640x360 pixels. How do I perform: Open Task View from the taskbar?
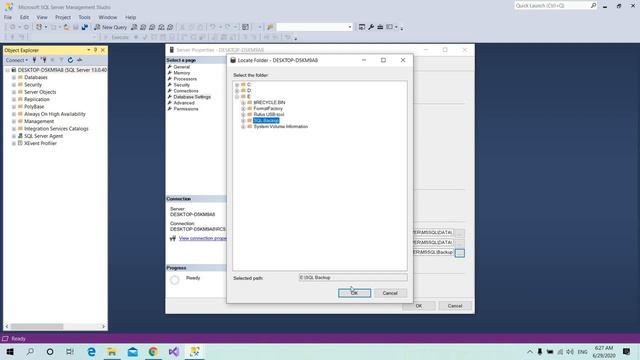tap(70, 351)
